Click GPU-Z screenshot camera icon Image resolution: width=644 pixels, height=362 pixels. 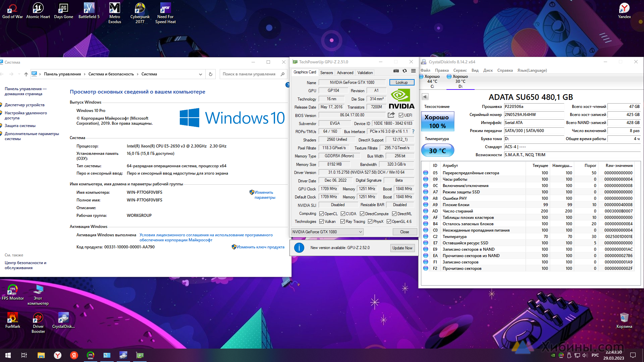396,71
